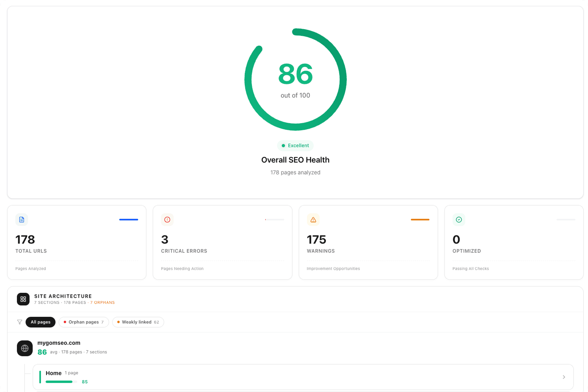
Task: Toggle the Weakly linked filter
Action: click(x=138, y=322)
